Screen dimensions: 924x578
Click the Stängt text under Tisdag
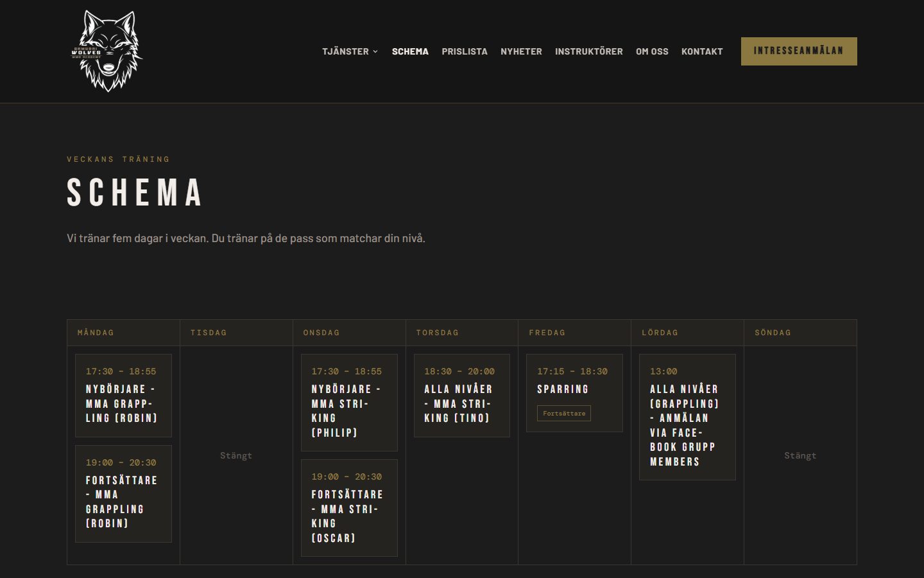click(x=236, y=455)
